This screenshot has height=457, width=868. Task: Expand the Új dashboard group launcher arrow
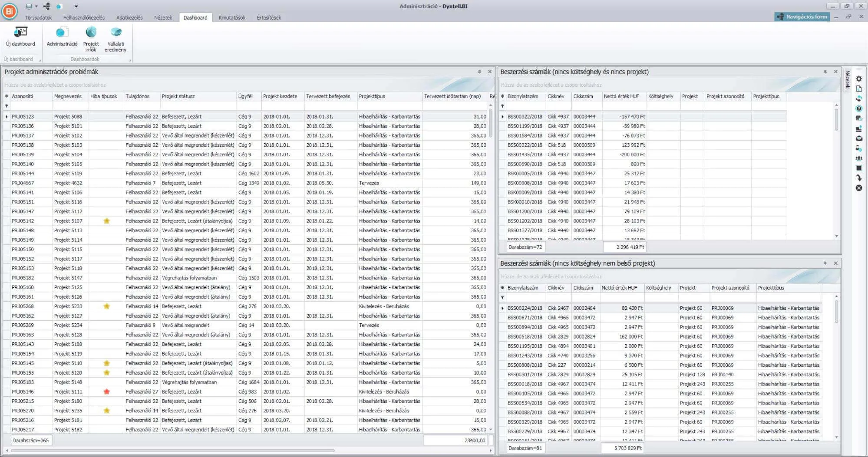tap(40, 60)
